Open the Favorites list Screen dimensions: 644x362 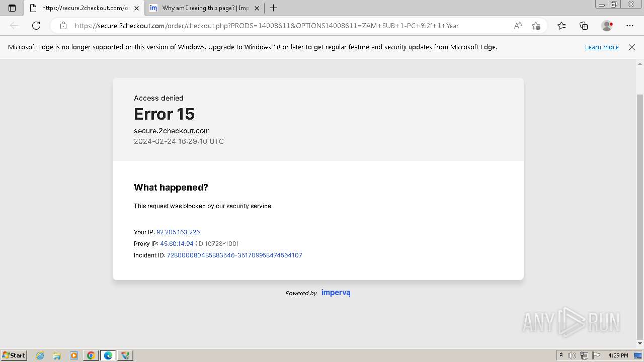coord(561,26)
